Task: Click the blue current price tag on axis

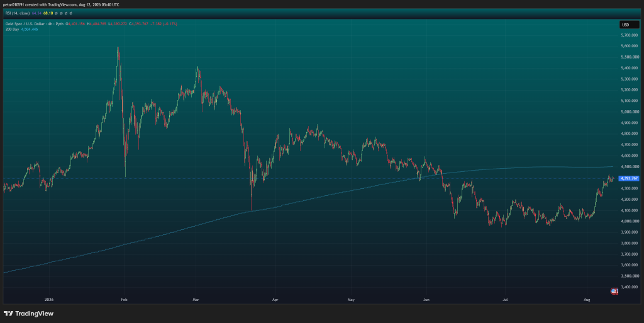Action: pos(629,178)
